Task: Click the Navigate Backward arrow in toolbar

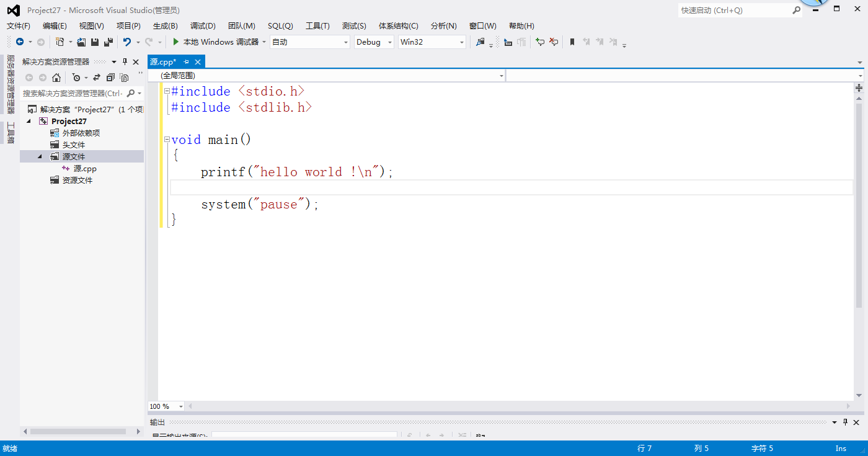Action: click(20, 42)
